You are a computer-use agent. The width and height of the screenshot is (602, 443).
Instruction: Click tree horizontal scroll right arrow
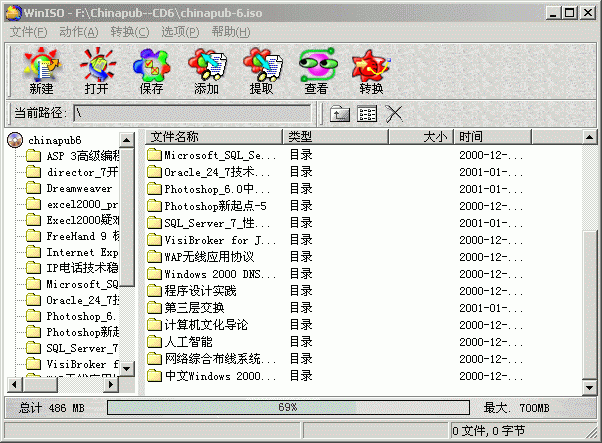tap(111, 384)
